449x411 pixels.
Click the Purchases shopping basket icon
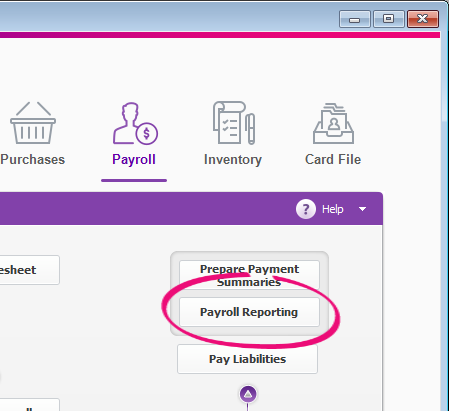click(33, 123)
